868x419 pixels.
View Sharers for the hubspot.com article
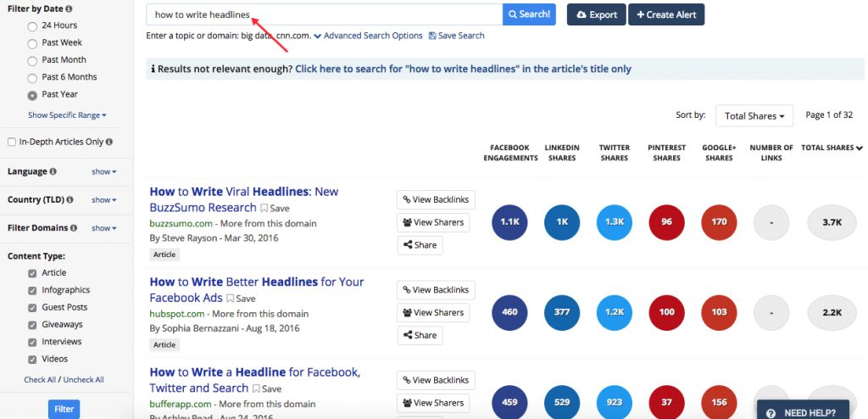pyautogui.click(x=433, y=313)
